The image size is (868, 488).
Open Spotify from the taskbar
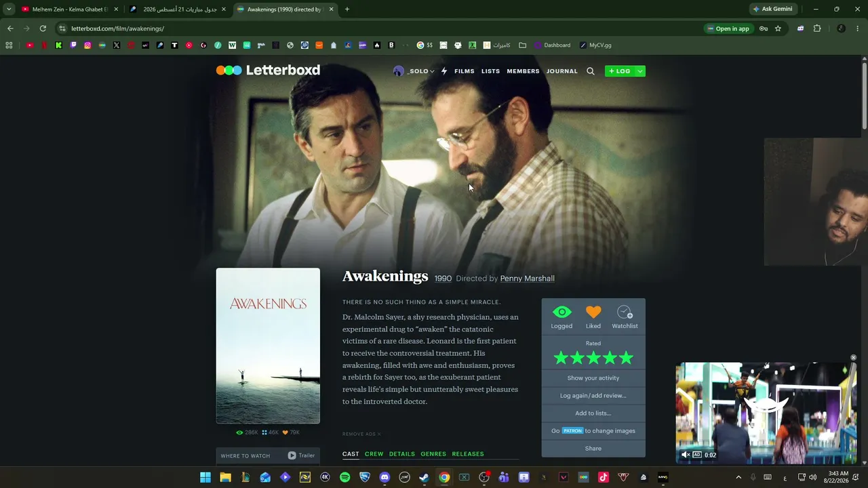pyautogui.click(x=344, y=477)
